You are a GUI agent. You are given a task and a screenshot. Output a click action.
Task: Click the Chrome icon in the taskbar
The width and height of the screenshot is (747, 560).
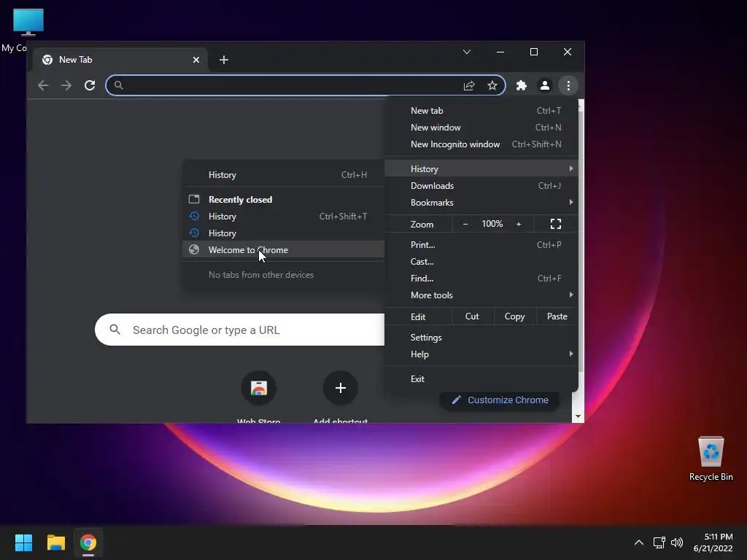[x=88, y=542]
